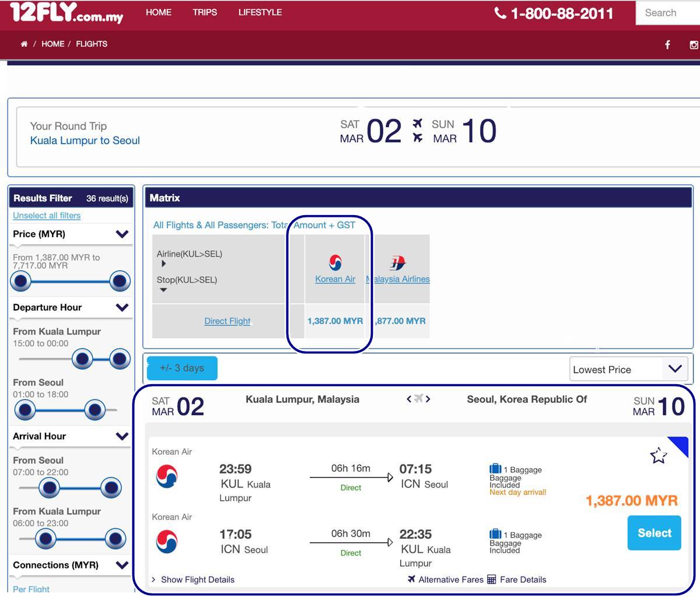The width and height of the screenshot is (700, 597).
Task: Click the Search input field
Action: (x=667, y=13)
